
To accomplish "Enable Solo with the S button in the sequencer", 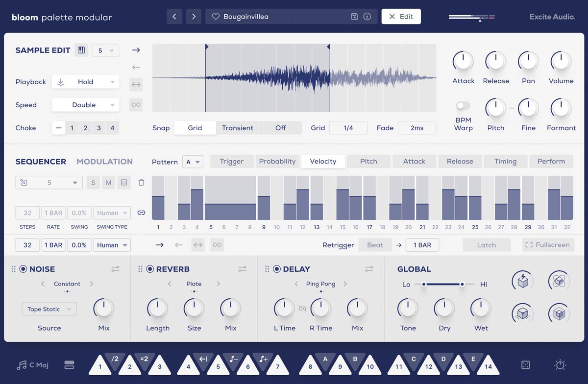I will [x=93, y=182].
